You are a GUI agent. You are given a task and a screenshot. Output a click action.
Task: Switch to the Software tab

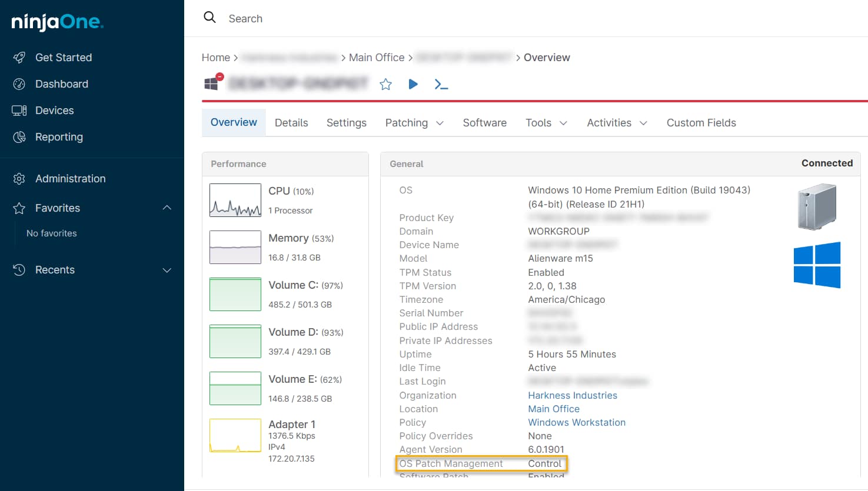(484, 123)
